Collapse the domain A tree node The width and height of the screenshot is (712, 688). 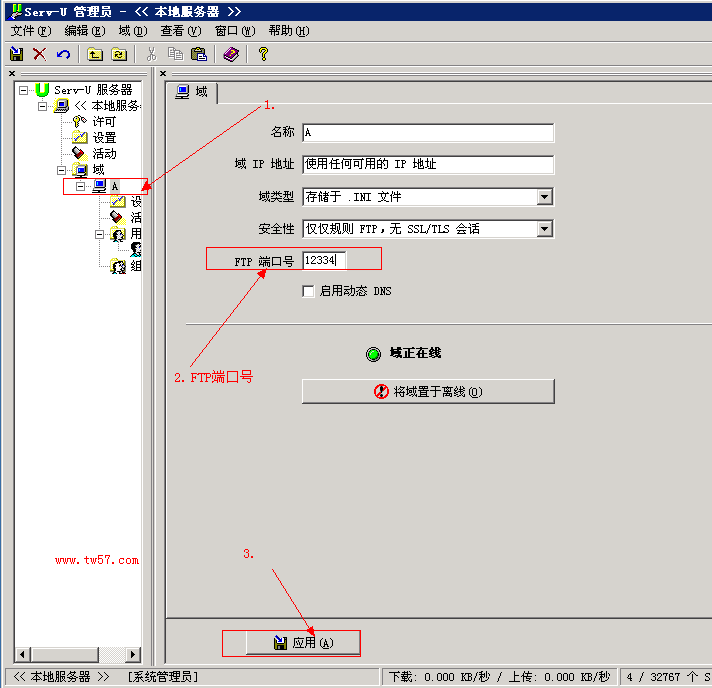81,186
